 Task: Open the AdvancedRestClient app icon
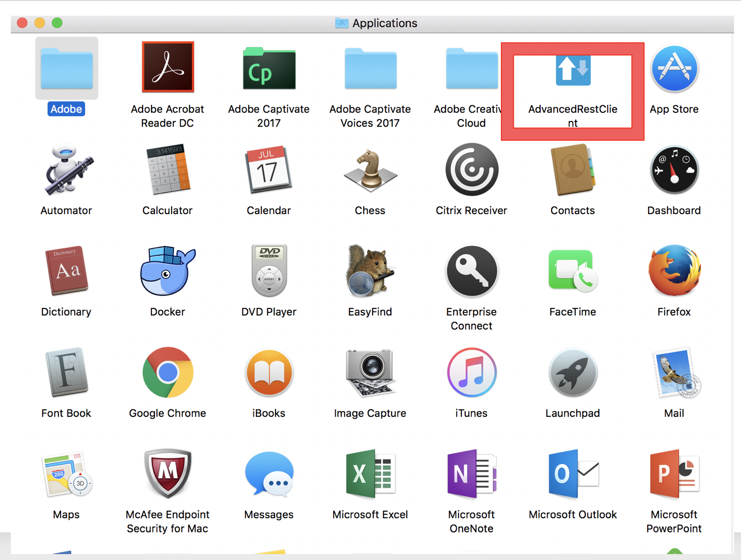point(573,71)
